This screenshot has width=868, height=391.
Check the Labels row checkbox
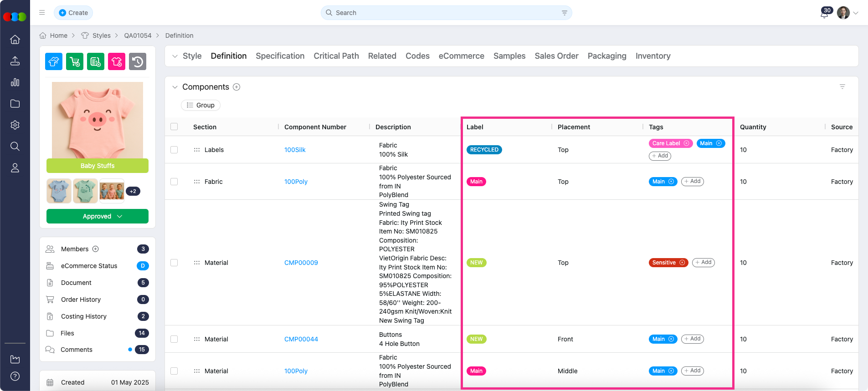pyautogui.click(x=174, y=150)
